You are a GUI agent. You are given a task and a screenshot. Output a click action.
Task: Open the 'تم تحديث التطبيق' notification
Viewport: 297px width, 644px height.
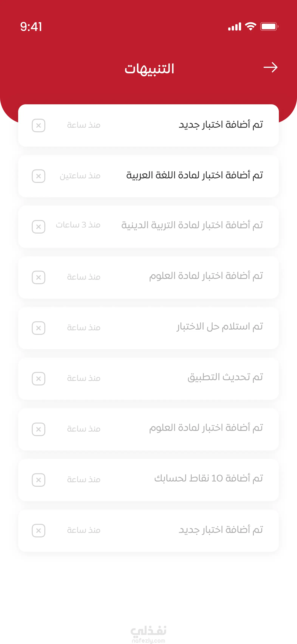point(225,377)
